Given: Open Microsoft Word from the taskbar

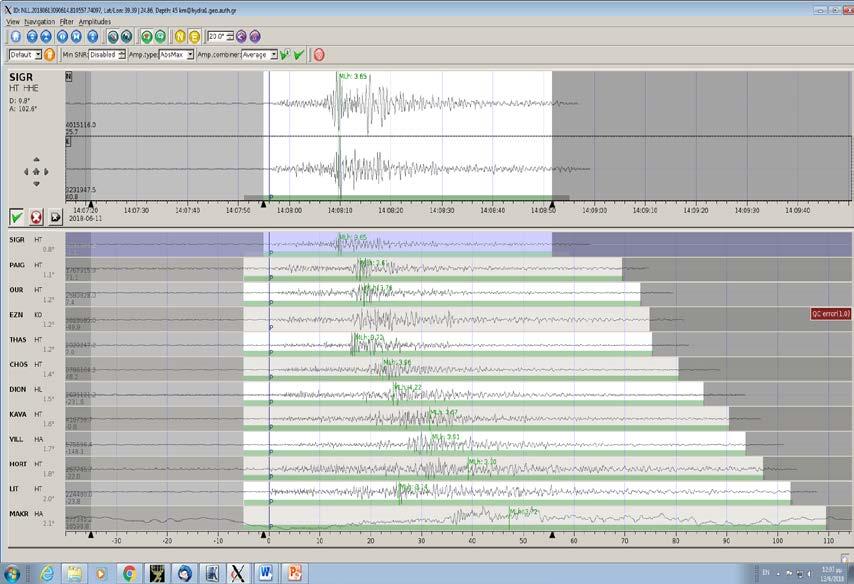Looking at the screenshot, I should [x=265, y=574].
